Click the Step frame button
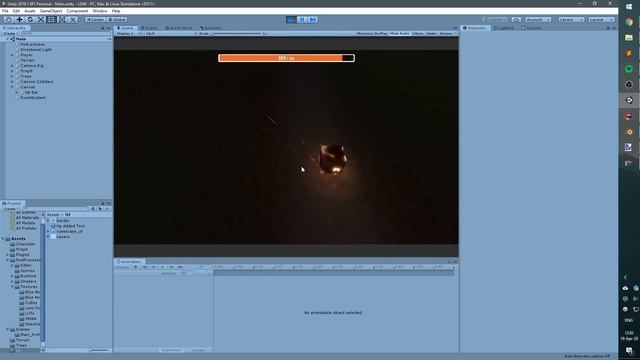This screenshot has height=360, width=640. click(313, 20)
